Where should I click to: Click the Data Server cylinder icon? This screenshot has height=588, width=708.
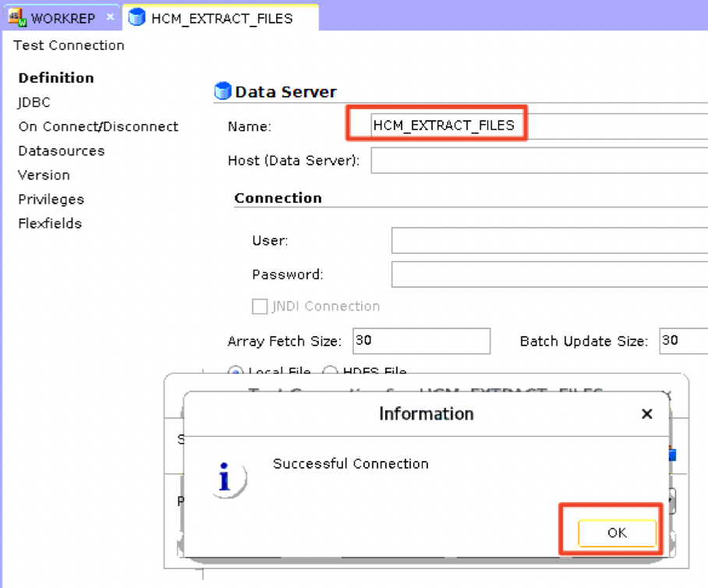coord(223,92)
